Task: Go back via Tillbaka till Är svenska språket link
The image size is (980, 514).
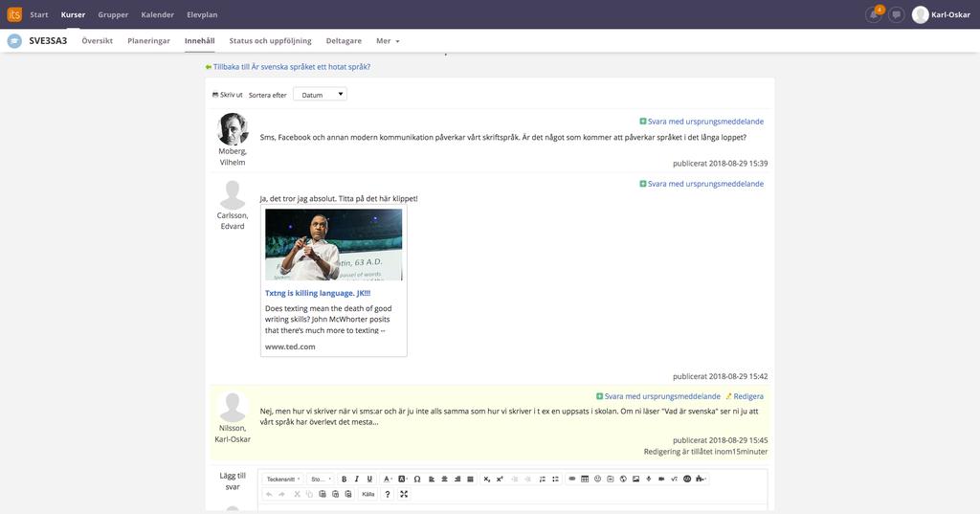Action: pyautogui.click(x=291, y=67)
